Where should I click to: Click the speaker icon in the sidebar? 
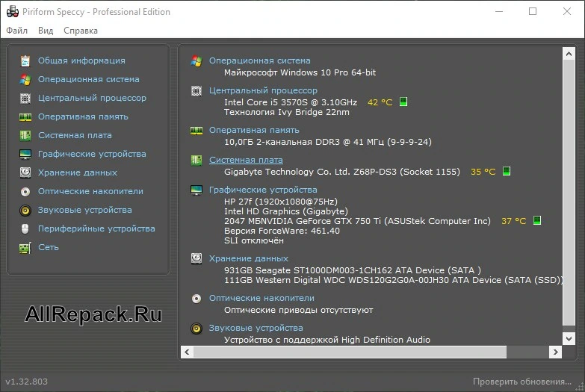click(x=25, y=211)
